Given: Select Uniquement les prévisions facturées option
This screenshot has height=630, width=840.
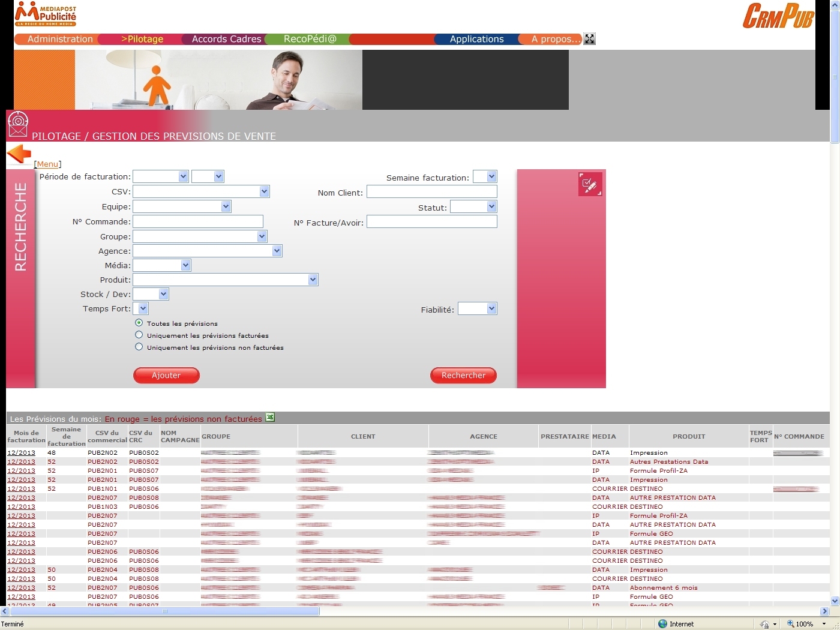Looking at the screenshot, I should click(x=139, y=335).
